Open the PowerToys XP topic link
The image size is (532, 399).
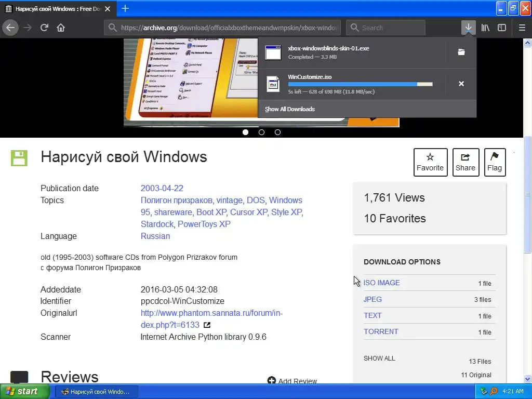[x=204, y=224]
